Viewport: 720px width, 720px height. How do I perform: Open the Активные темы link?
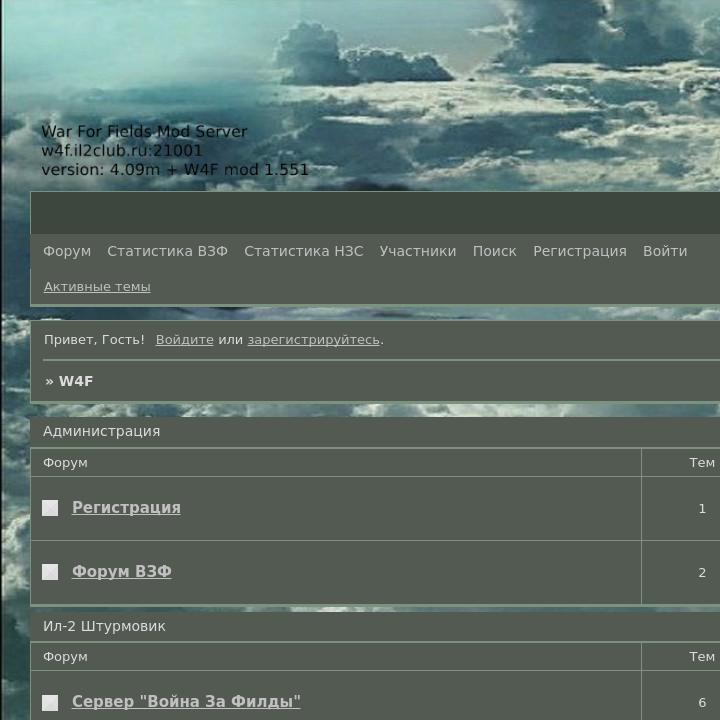click(x=97, y=287)
